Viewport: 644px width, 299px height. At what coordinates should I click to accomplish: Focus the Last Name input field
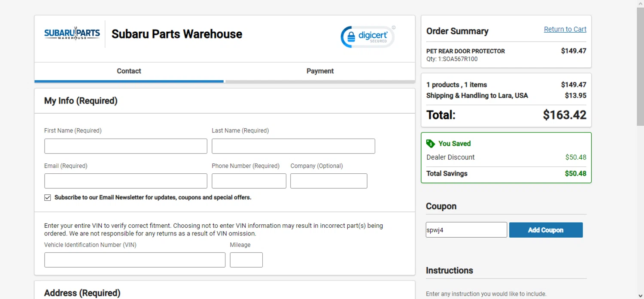pyautogui.click(x=293, y=146)
